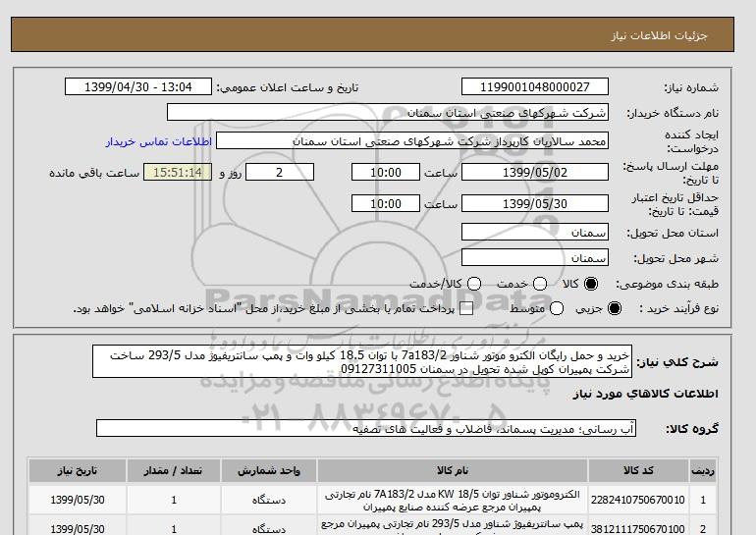Open the اطلاعات تماس خریدار link
This screenshot has width=756, height=535.
[x=159, y=141]
